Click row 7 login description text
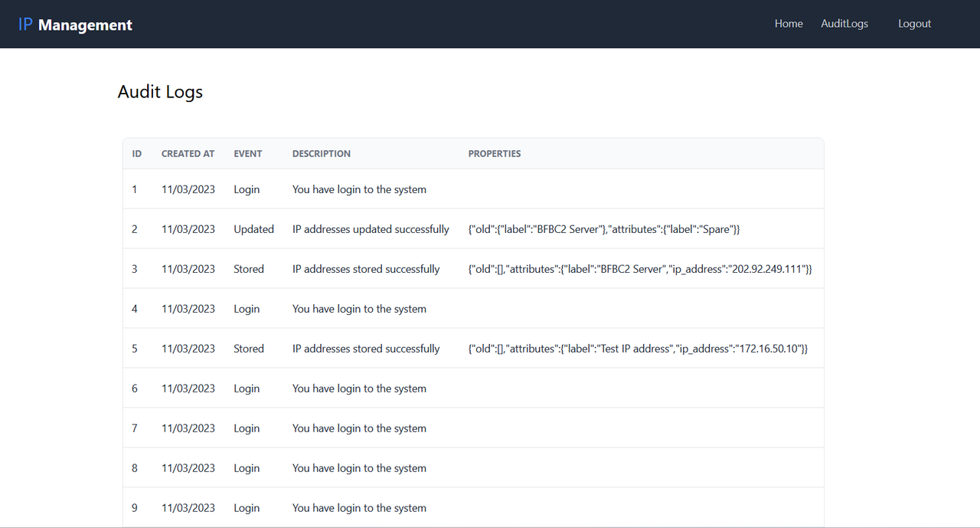980x528 pixels. [359, 428]
